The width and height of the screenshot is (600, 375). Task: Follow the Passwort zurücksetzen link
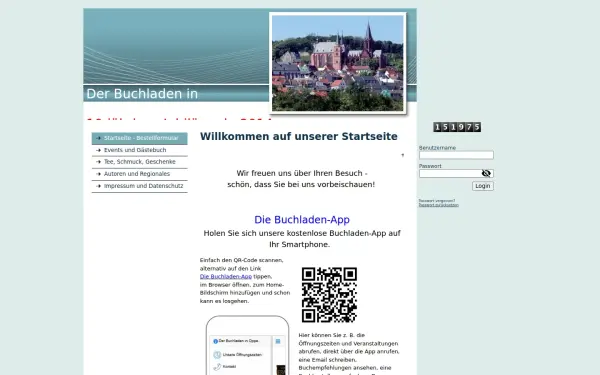(439, 205)
